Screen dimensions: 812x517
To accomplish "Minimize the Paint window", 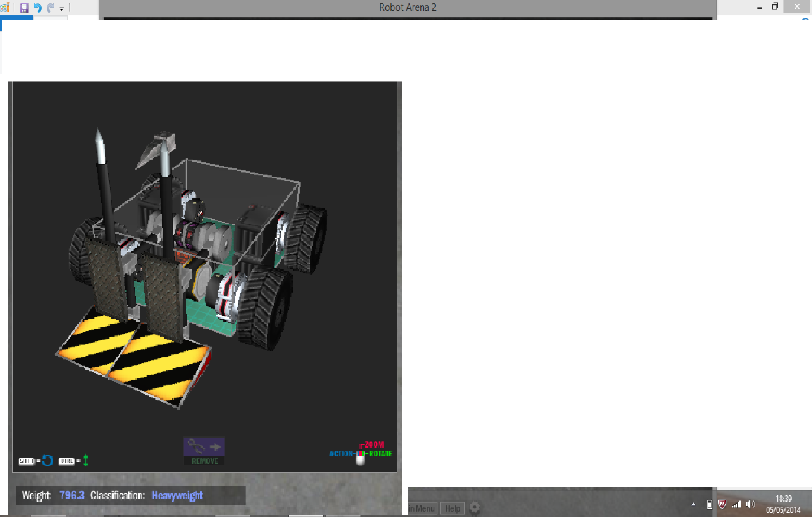I will (759, 7).
